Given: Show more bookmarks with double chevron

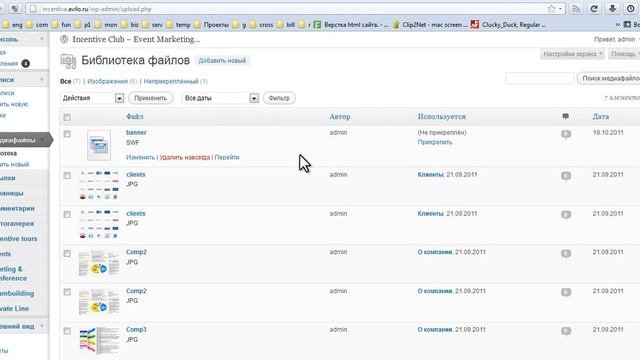Looking at the screenshot, I should tap(618, 25).
